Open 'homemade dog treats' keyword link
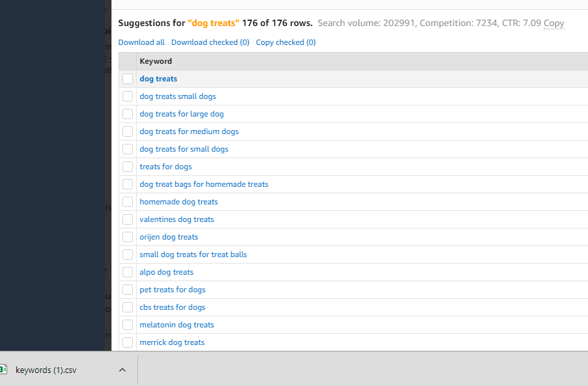 [x=178, y=202]
